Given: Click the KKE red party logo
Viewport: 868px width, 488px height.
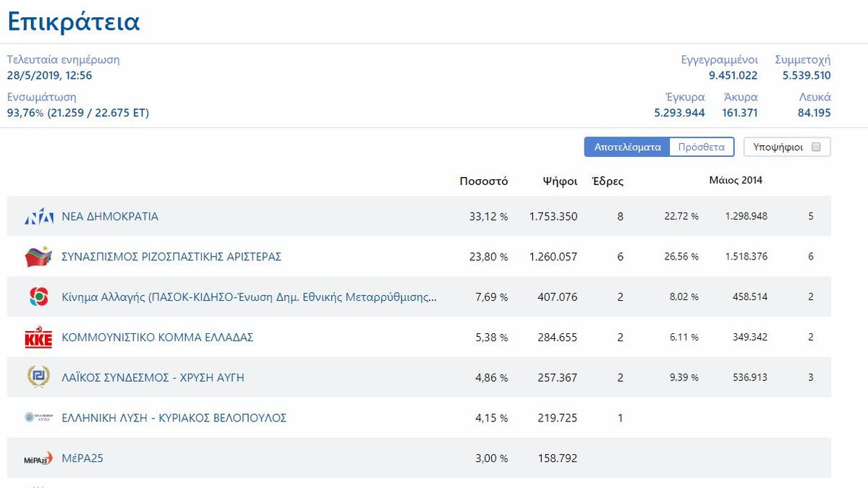Looking at the screenshot, I should [38, 338].
